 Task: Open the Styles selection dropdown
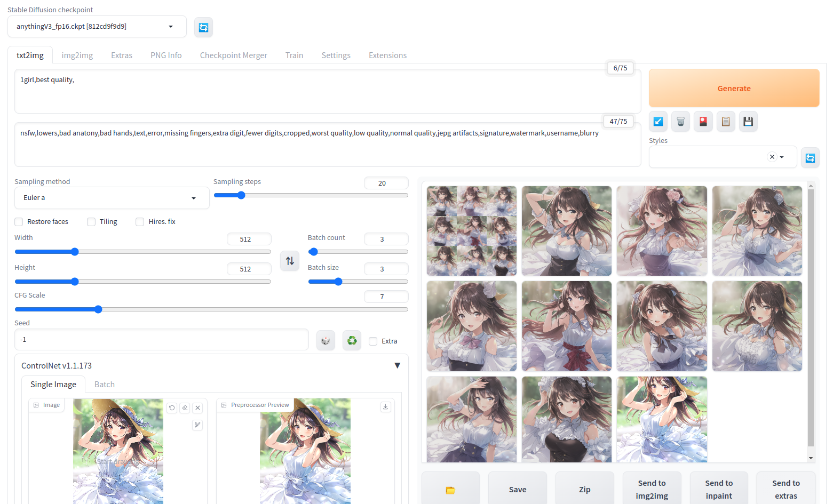pyautogui.click(x=782, y=157)
